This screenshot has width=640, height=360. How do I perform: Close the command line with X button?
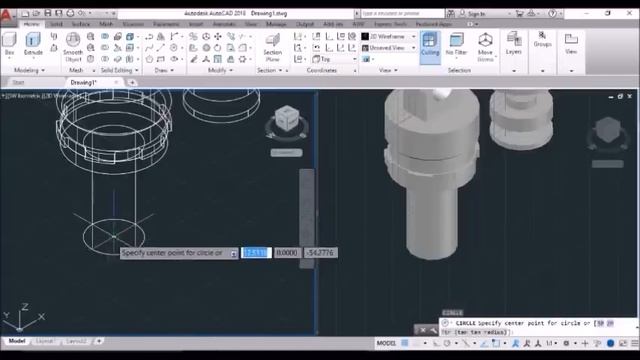[423, 330]
